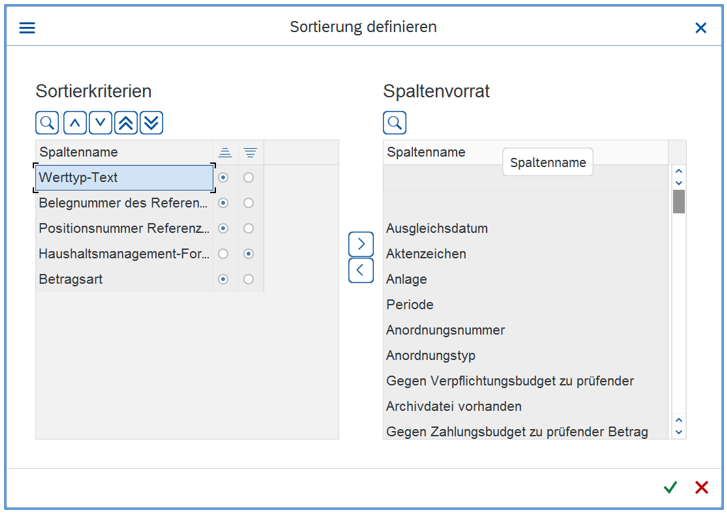Add selected column to sort criteria arrow
Viewport: 727px width, 514px height.
point(361,244)
